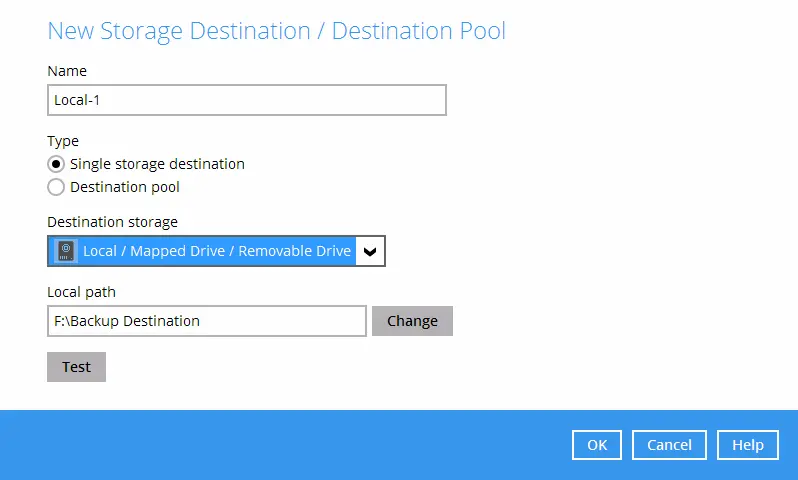This screenshot has height=480, width=798.
Task: Open the Local / Mapped Drive combo box
Action: 216,251
